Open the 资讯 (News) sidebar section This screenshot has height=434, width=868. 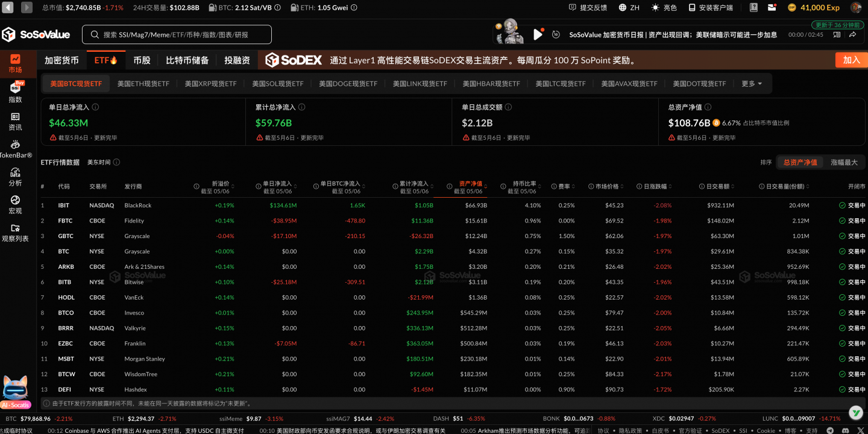click(15, 121)
